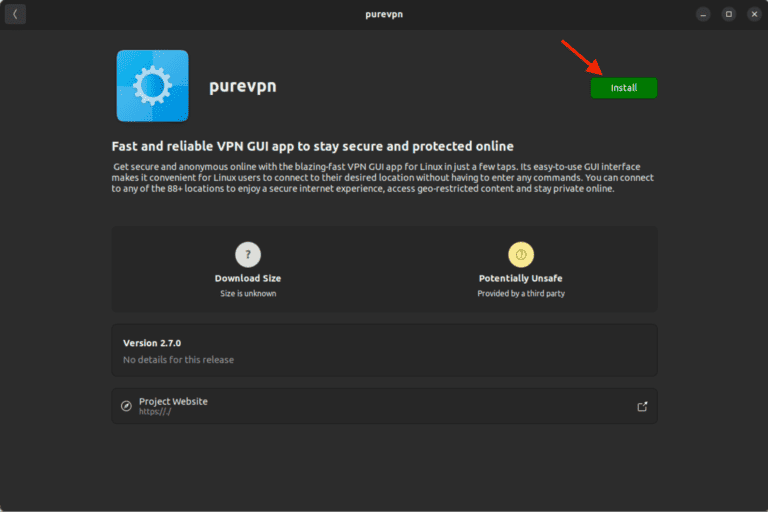Screen dimensions: 768x512
Task: Click the green Install button
Action: click(x=623, y=88)
